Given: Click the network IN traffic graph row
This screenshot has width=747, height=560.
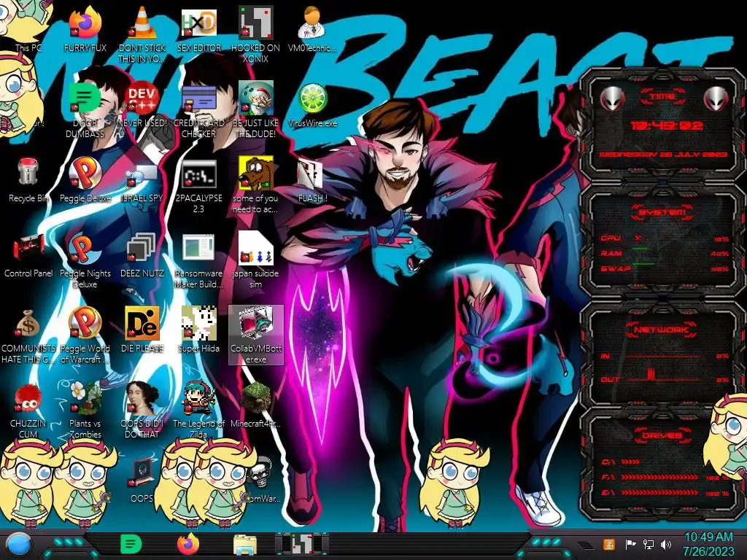Looking at the screenshot, I should 665,356.
